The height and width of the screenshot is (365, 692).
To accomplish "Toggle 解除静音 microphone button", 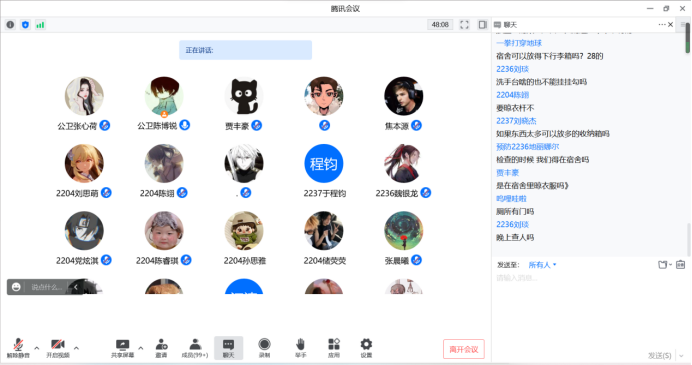I will (18, 348).
